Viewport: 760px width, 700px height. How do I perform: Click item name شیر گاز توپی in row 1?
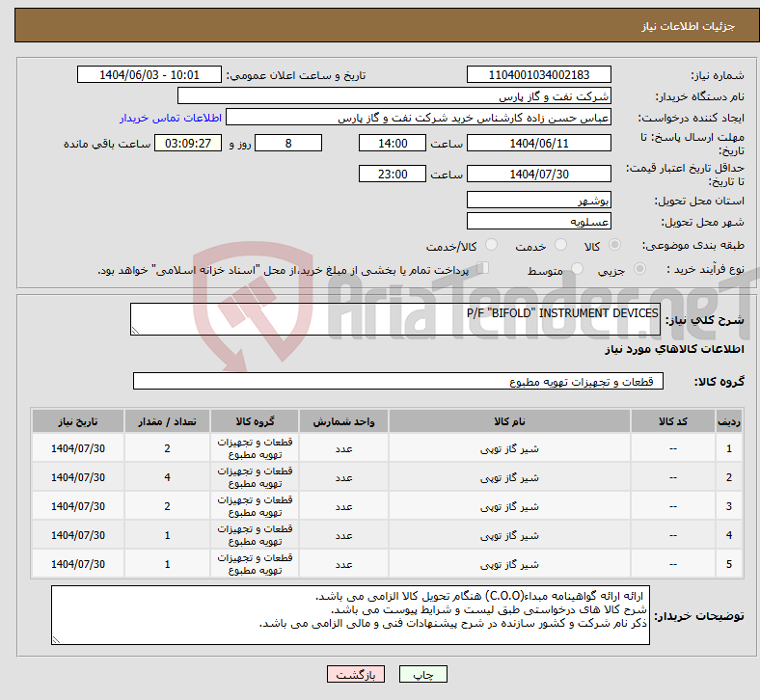coord(509,448)
